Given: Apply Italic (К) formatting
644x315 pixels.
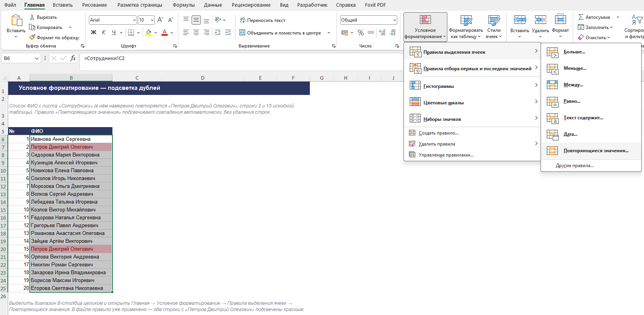Looking at the screenshot, I should [x=104, y=33].
